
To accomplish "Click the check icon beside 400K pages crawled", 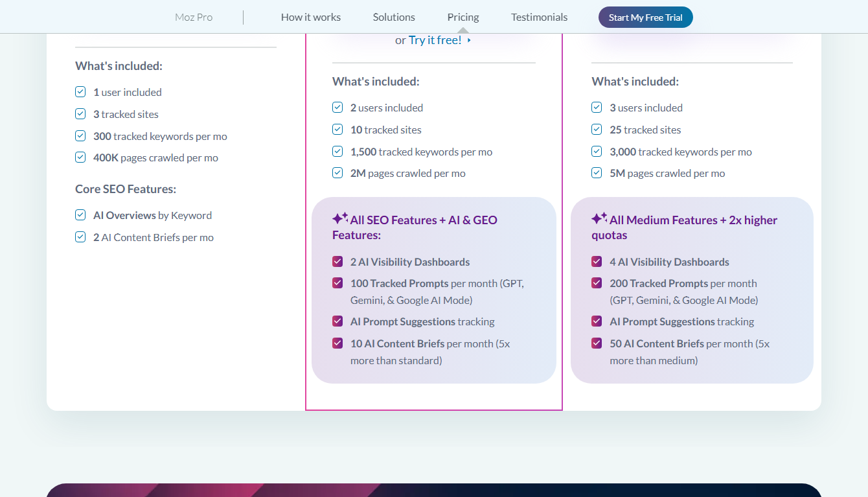I will (x=80, y=157).
